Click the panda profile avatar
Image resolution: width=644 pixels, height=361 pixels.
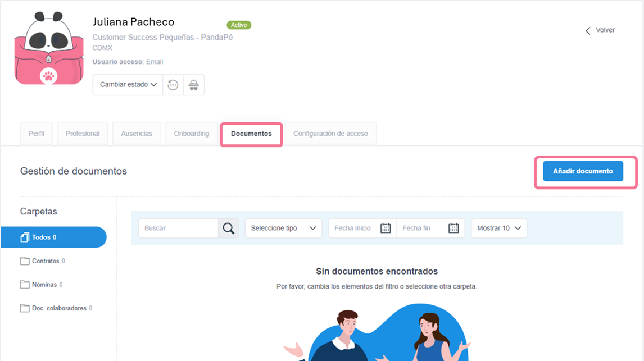coord(48,48)
